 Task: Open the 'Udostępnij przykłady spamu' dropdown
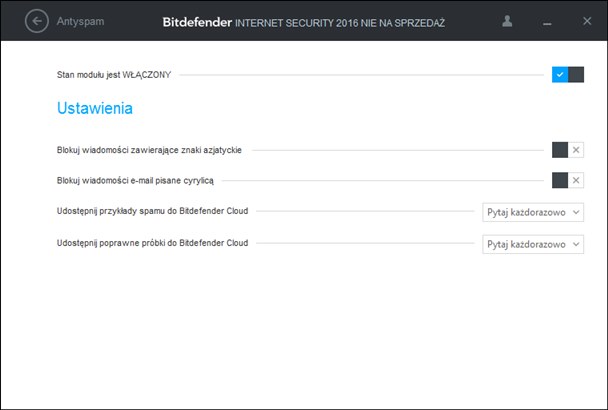click(x=533, y=212)
